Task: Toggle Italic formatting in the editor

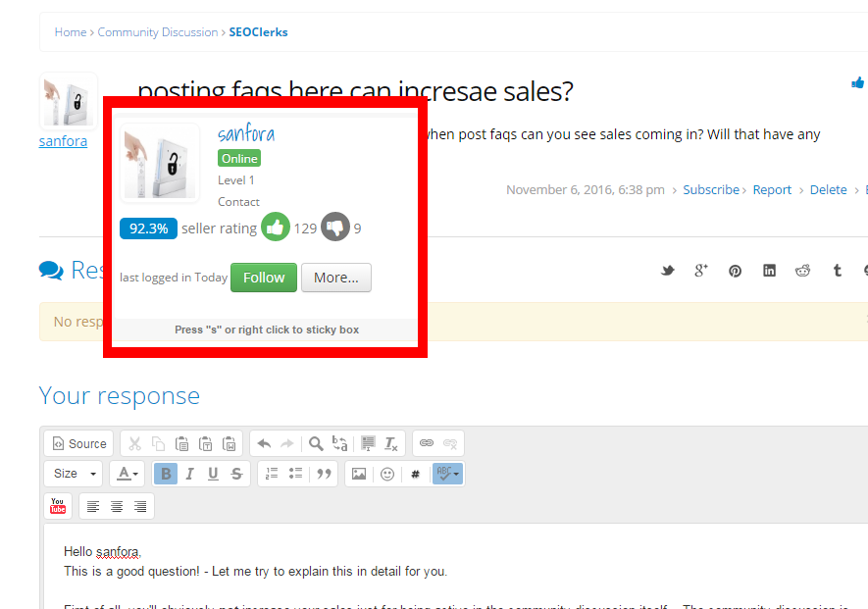Action: pyautogui.click(x=189, y=474)
